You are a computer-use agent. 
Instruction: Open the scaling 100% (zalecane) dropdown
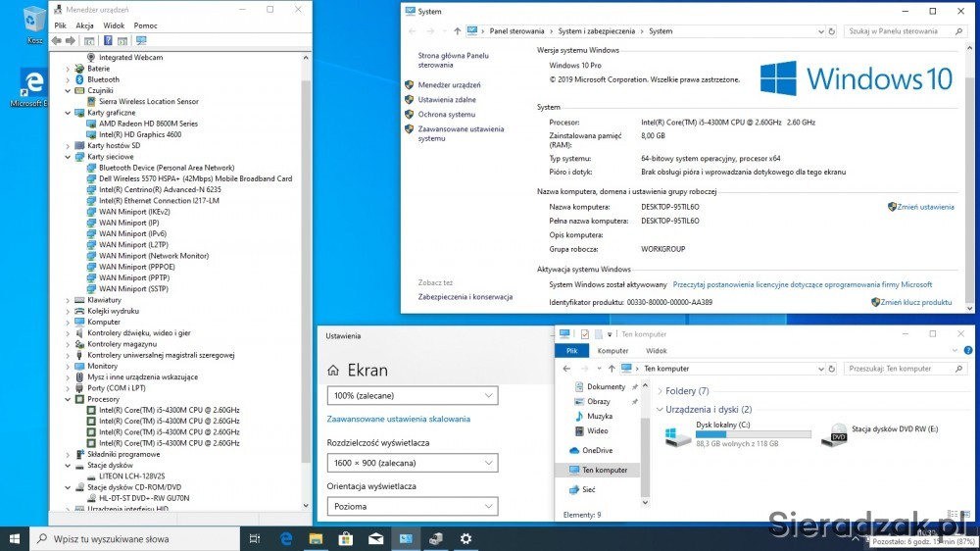click(x=413, y=395)
